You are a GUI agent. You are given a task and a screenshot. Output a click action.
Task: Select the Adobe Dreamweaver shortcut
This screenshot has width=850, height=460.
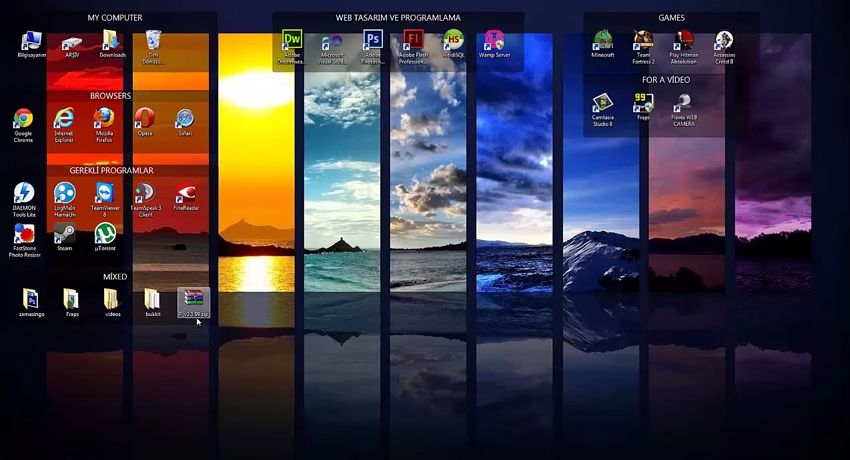[x=292, y=41]
